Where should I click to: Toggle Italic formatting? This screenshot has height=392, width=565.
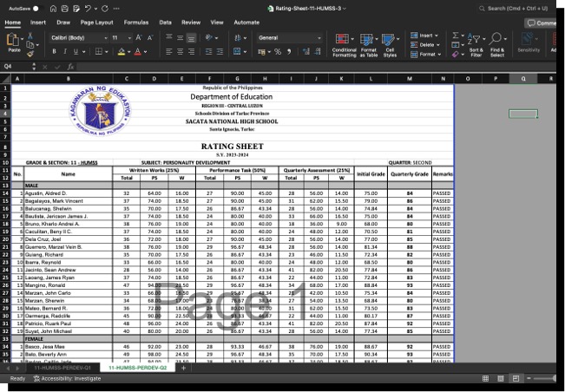(65, 51)
